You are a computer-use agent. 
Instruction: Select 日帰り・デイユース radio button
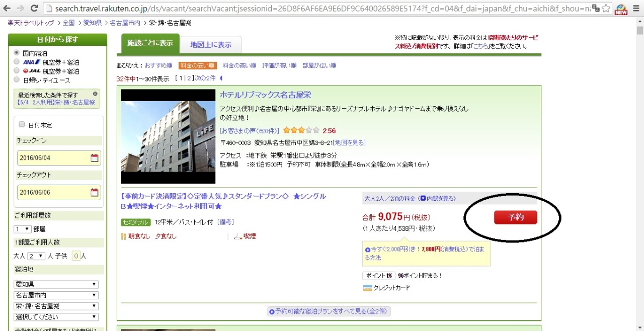tap(17, 79)
